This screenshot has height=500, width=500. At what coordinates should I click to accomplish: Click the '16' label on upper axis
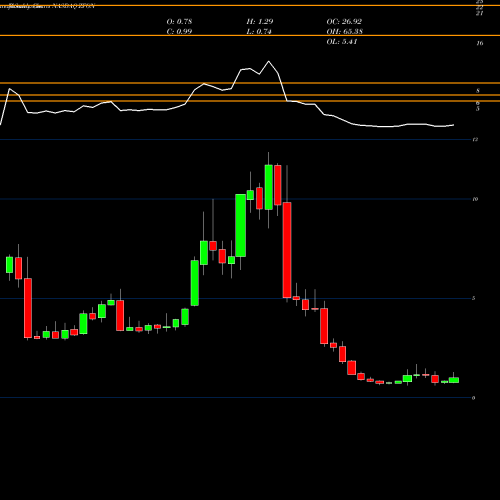pos(480,43)
